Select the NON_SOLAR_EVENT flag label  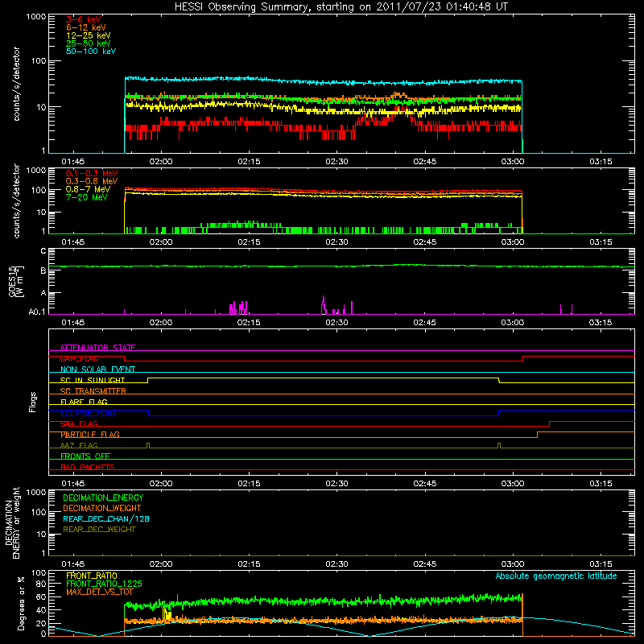tap(97, 369)
